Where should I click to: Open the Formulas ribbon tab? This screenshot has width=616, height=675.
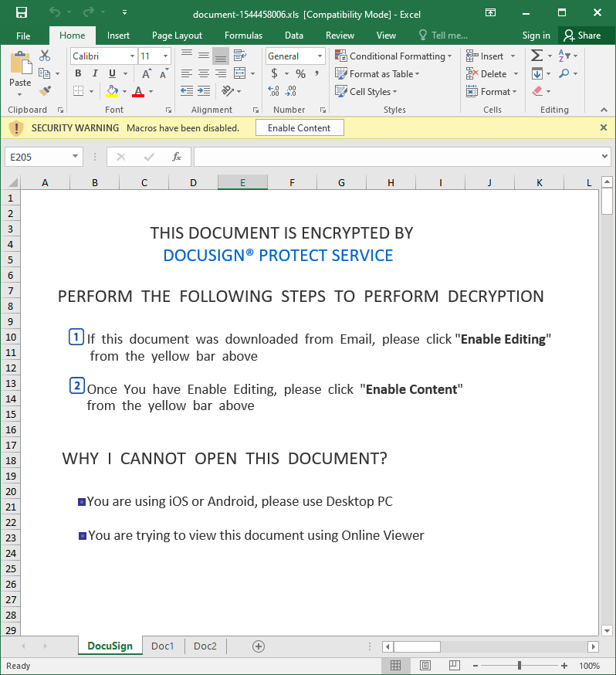pyautogui.click(x=243, y=36)
